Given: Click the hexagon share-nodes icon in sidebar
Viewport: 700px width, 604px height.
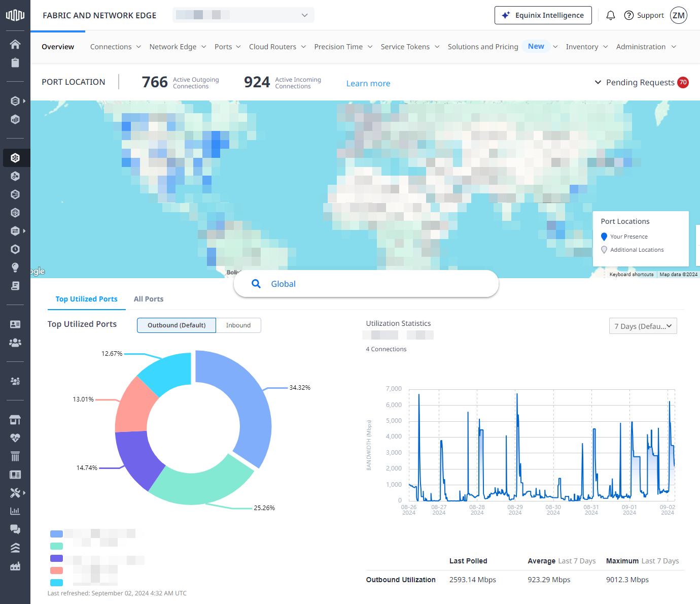Looking at the screenshot, I should click(15, 176).
